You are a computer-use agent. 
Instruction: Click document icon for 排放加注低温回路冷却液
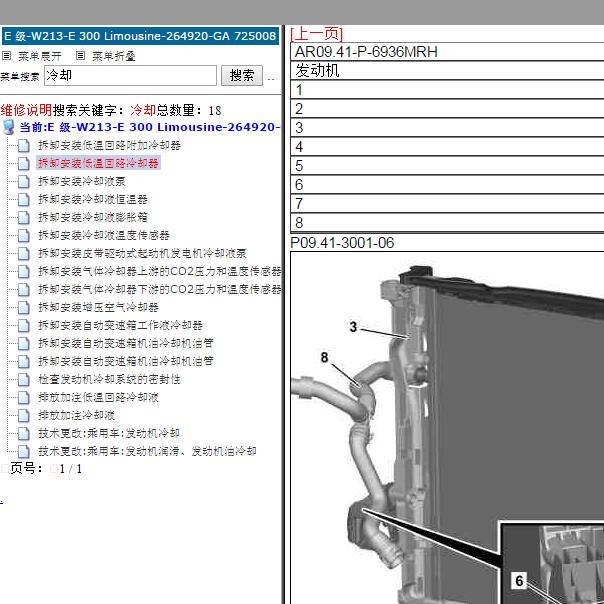click(24, 398)
